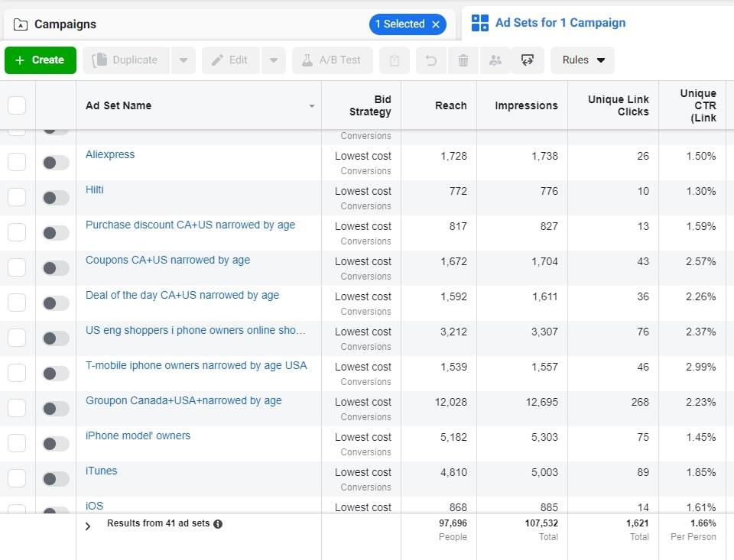The image size is (734, 560).
Task: Open Coupons CA+US narrowed by age link
Action: coord(167,260)
